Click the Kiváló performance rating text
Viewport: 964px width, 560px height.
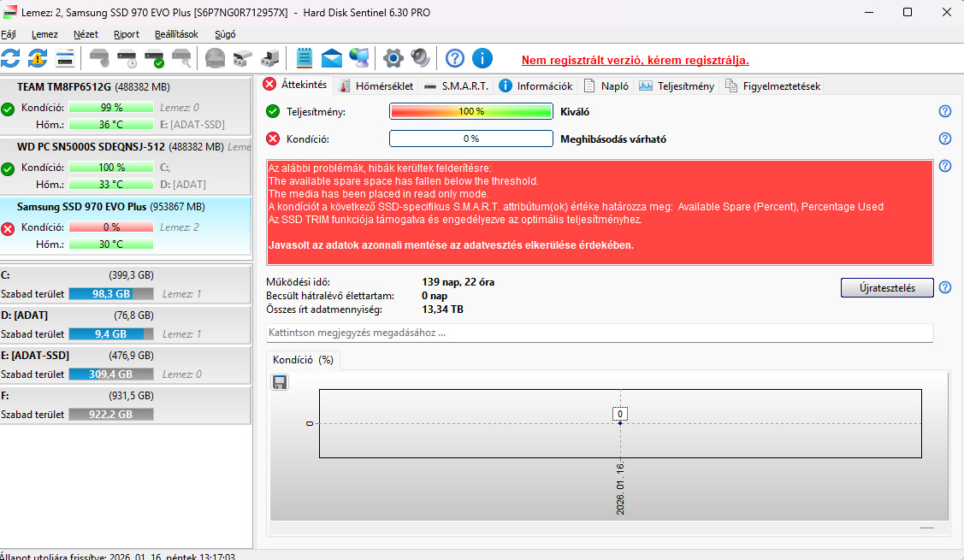pos(575,112)
